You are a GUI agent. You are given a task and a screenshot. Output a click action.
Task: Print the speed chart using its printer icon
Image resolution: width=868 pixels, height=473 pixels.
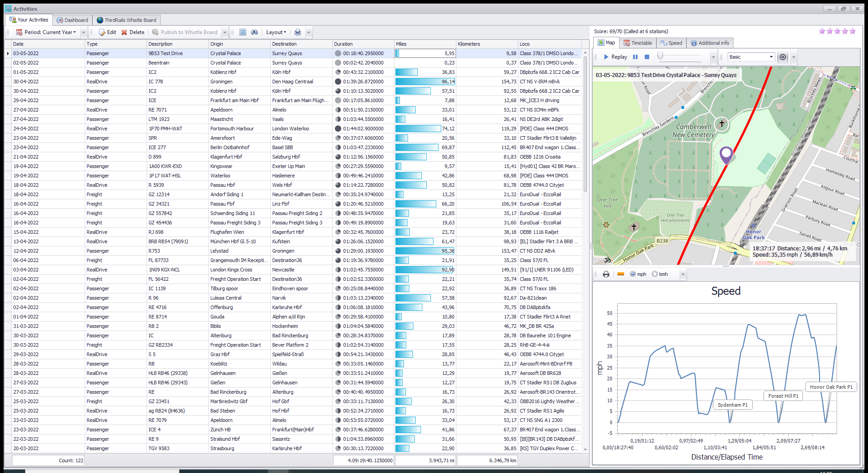606,274
